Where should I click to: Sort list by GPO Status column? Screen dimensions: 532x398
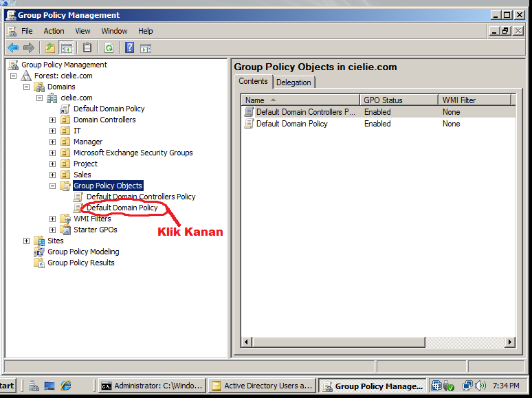point(399,100)
